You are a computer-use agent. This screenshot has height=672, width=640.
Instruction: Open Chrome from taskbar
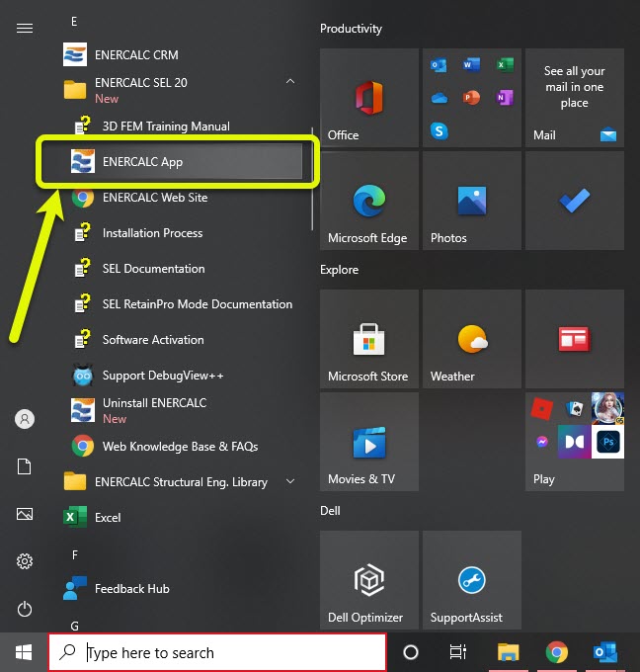coord(556,652)
